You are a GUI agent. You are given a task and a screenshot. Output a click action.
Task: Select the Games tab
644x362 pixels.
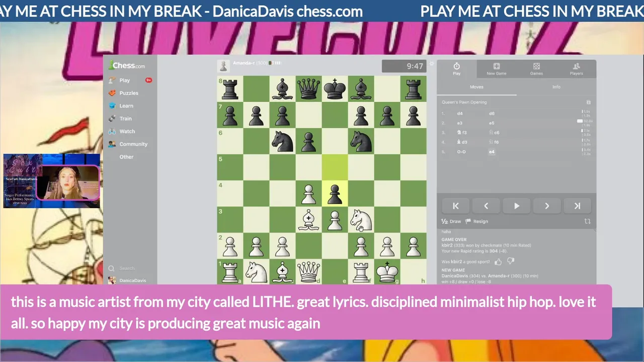pos(536,69)
